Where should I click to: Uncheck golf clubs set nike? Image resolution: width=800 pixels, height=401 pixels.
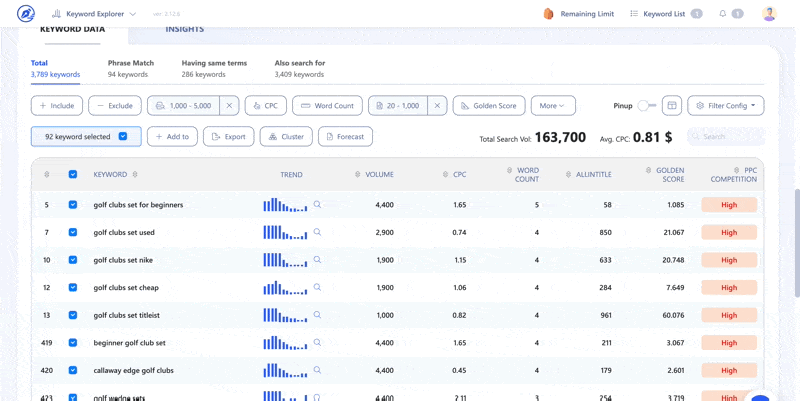[x=73, y=260]
